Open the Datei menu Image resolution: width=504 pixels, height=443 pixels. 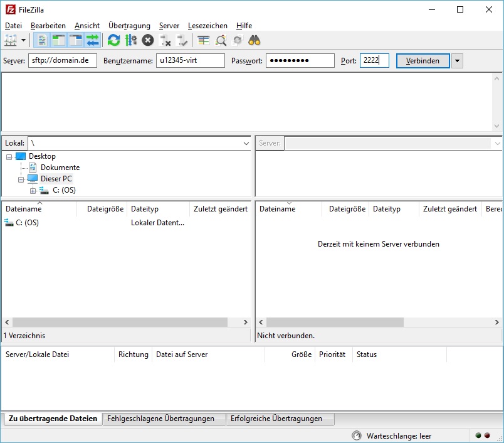14,26
